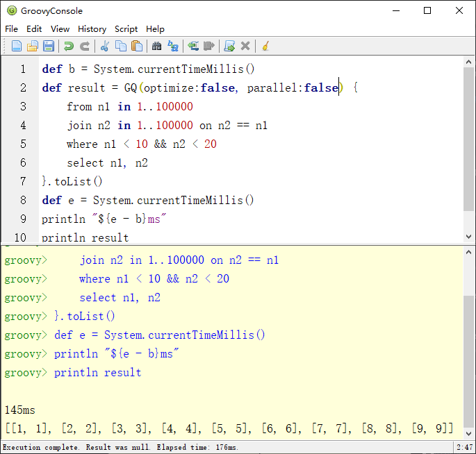The image size is (476, 454).
Task: Open the History menu
Action: (92, 29)
